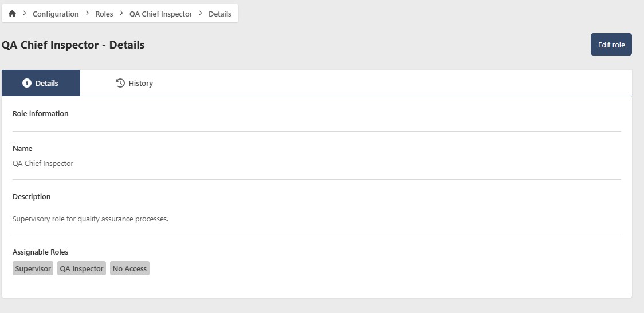The image size is (644, 313).
Task: Click the Assignable Roles label
Action: tap(40, 252)
